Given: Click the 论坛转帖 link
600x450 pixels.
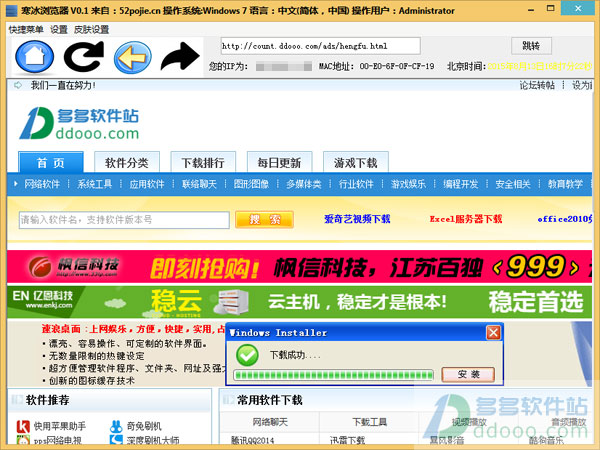Looking at the screenshot, I should [537, 85].
